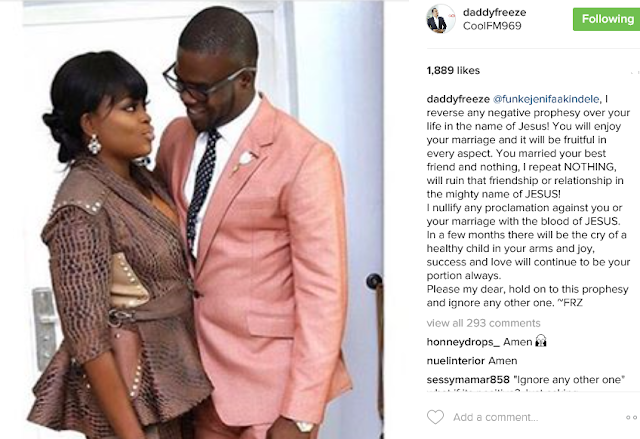The width and height of the screenshot is (640, 439).
Task: Click the woman's earring in photo
Action: coord(94,144)
